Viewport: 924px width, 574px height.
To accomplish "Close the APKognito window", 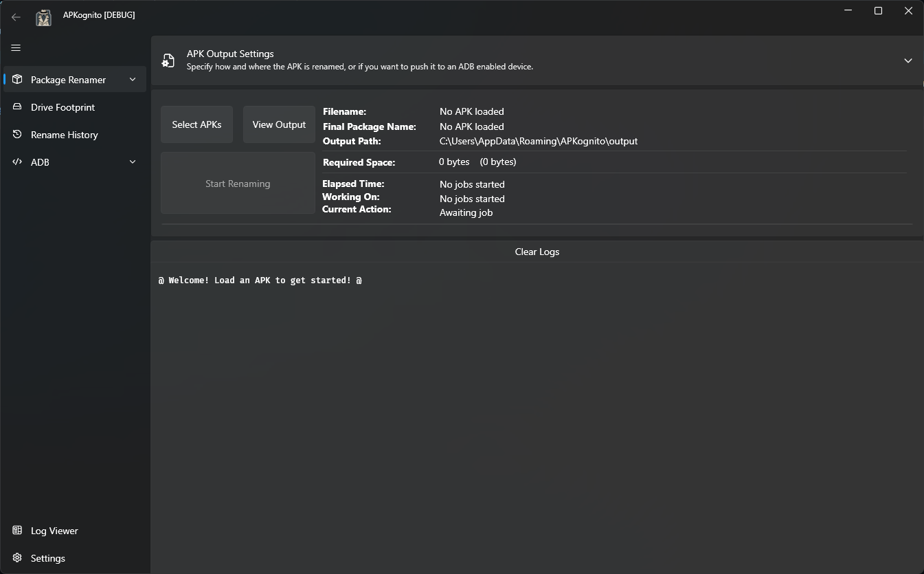I will point(908,11).
